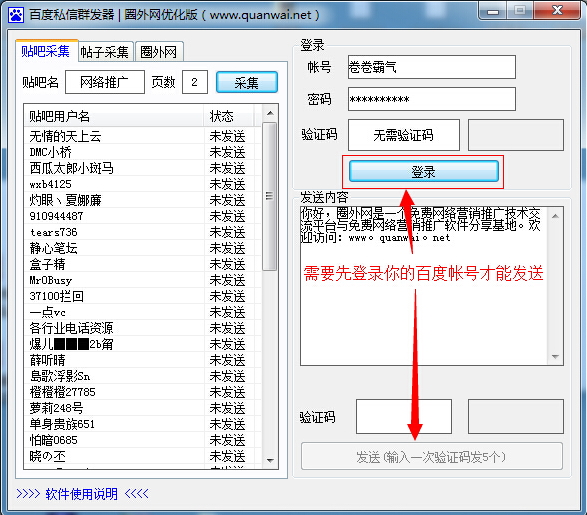Select user row 静心笔坛
Screen dimensions: 587x515
coord(142,248)
